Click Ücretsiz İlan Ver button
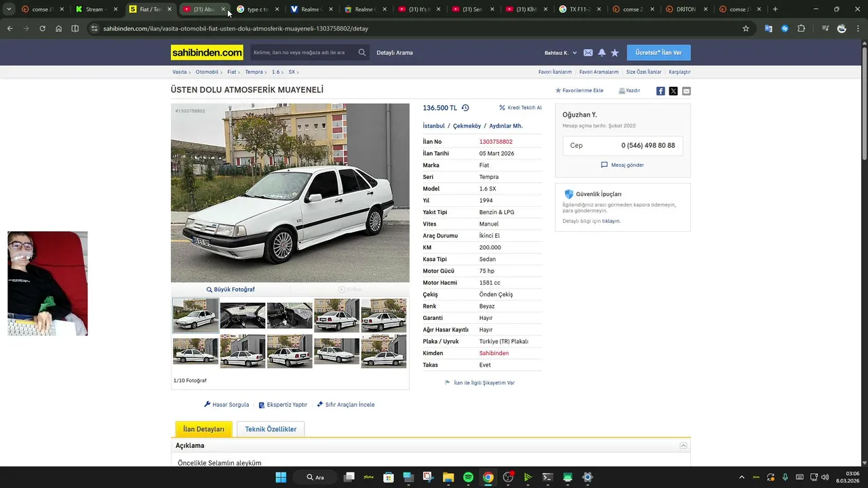 (x=658, y=53)
